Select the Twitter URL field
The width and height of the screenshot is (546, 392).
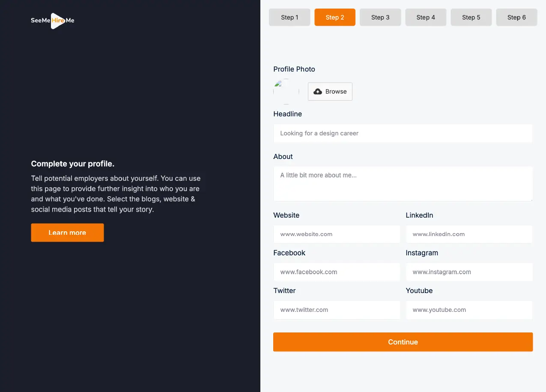coord(337,310)
